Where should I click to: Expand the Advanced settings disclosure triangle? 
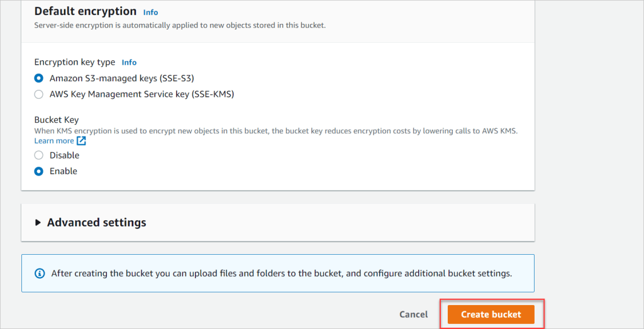(x=38, y=223)
